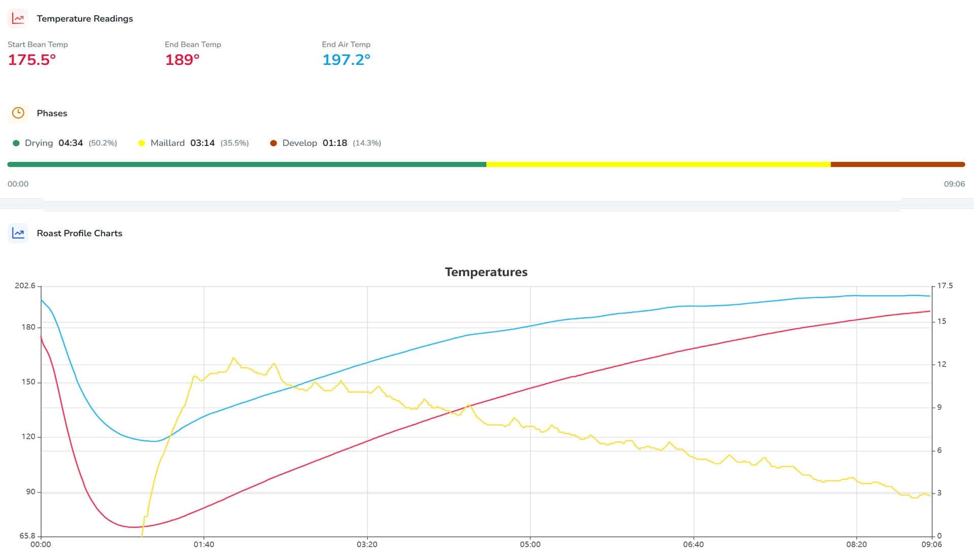The image size is (974, 560).
Task: Select the brown Develop segment of phase bar
Action: pos(898,164)
